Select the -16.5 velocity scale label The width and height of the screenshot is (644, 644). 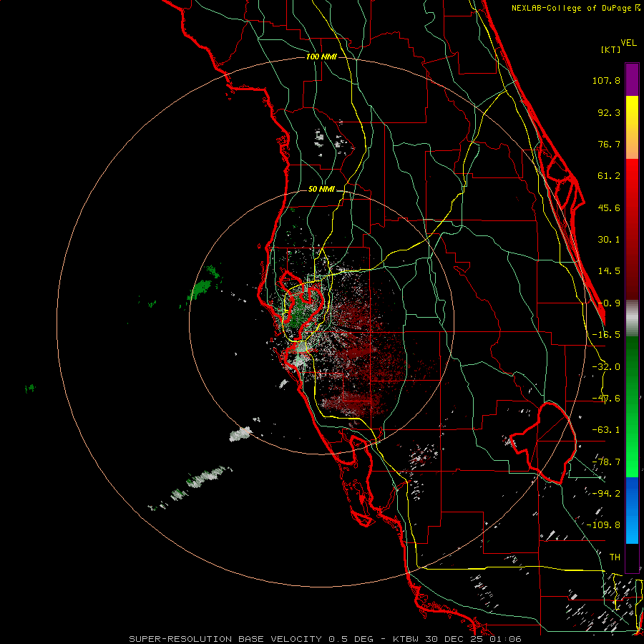pyautogui.click(x=606, y=335)
